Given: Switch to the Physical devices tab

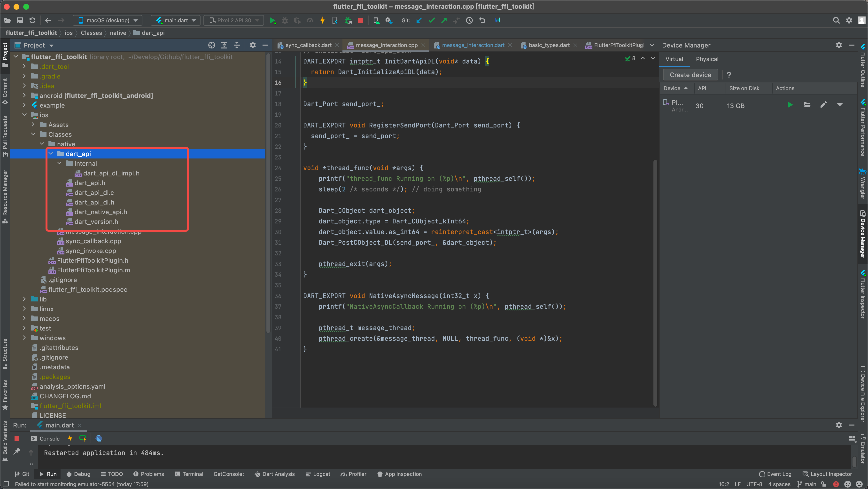Looking at the screenshot, I should [707, 59].
